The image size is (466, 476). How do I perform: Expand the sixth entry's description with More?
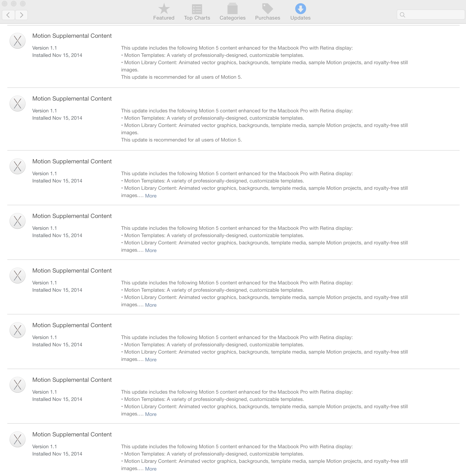coord(151,360)
